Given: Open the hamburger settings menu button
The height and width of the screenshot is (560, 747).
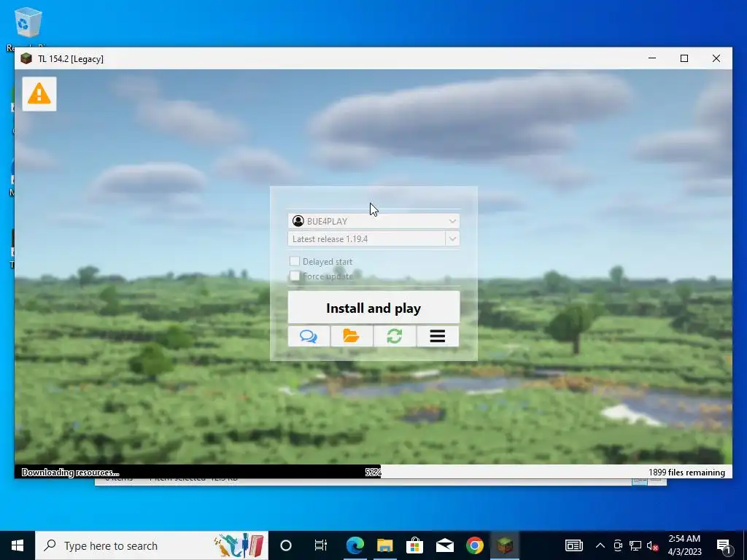Looking at the screenshot, I should tap(438, 336).
